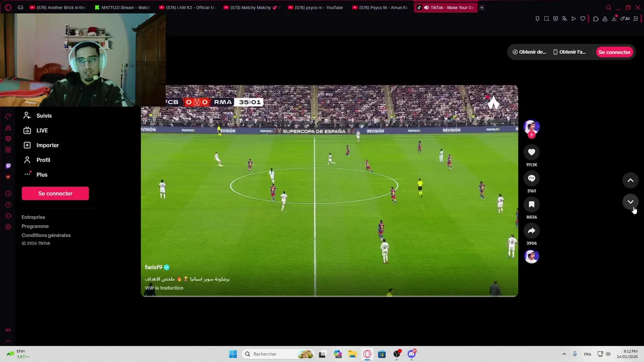
Task: Open the browser tab search magnifier
Action: [608, 8]
